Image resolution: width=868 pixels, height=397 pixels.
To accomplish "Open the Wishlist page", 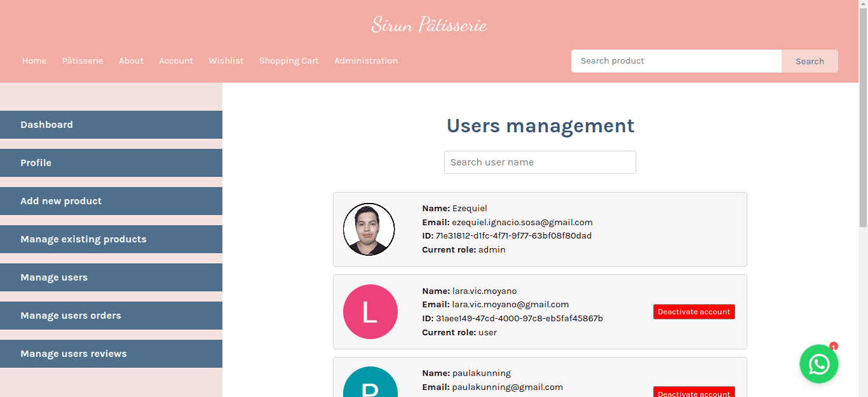I will (x=226, y=61).
